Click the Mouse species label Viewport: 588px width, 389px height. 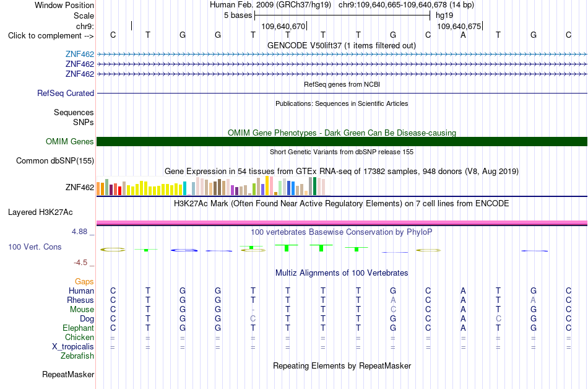(82, 310)
